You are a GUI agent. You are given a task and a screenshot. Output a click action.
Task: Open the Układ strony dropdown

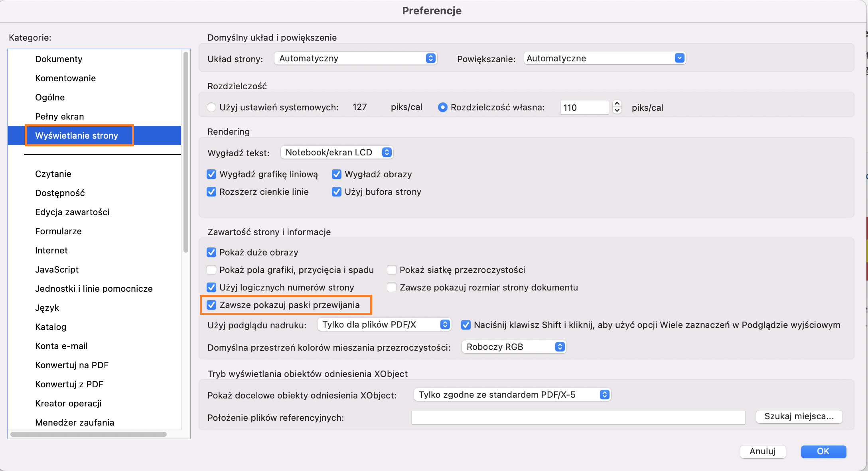(x=355, y=58)
